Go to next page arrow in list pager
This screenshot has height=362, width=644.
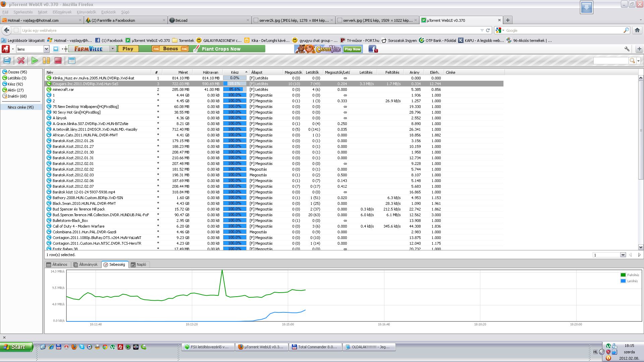(639, 255)
